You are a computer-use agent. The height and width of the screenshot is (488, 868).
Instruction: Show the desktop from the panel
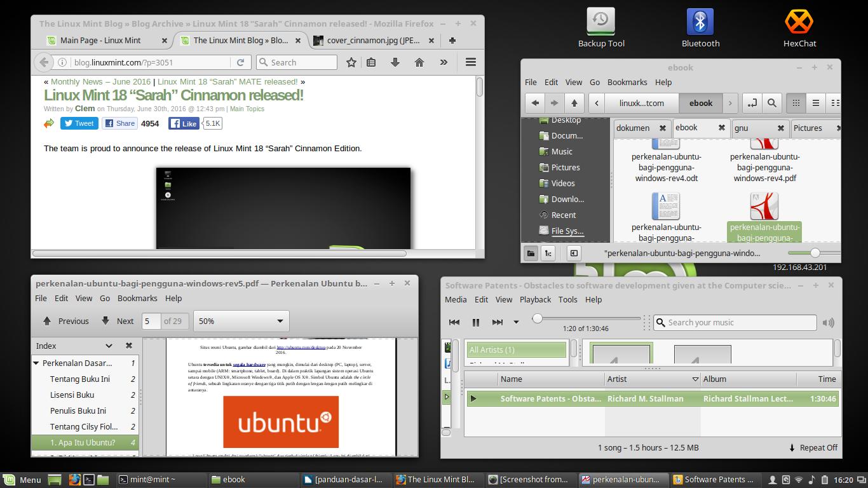(55, 480)
